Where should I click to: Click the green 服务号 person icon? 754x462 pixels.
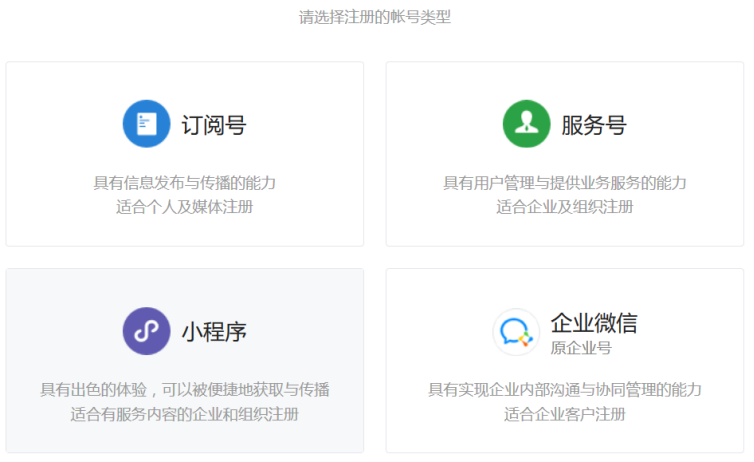pos(527,124)
